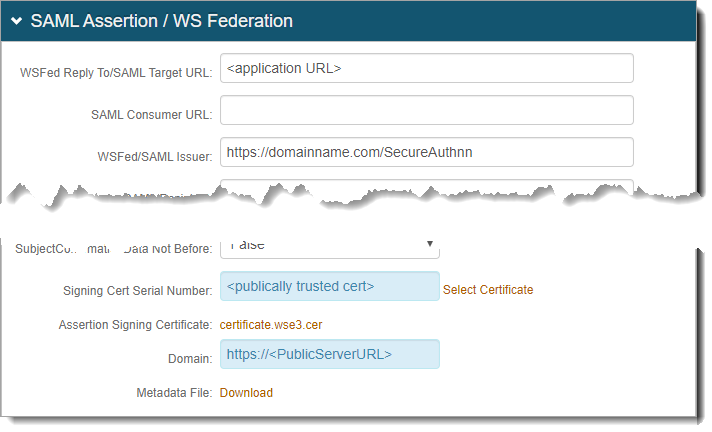Select the WSFed/SAML Issuer text box
The image size is (712, 432).
tap(426, 152)
